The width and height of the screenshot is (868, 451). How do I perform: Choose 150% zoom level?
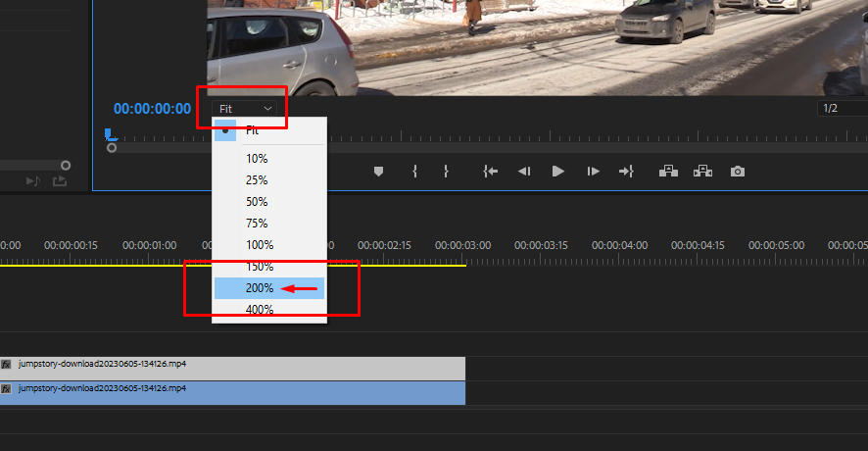(x=269, y=267)
